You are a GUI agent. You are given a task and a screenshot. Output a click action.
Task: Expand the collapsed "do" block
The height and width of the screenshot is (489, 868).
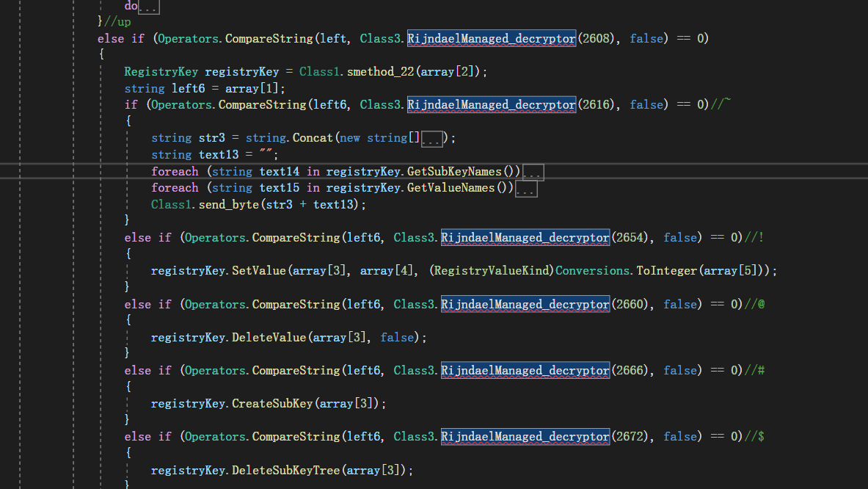[148, 8]
